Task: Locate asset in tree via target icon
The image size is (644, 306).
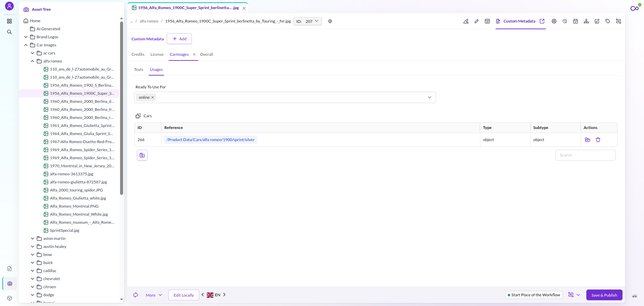Action: pos(330,21)
